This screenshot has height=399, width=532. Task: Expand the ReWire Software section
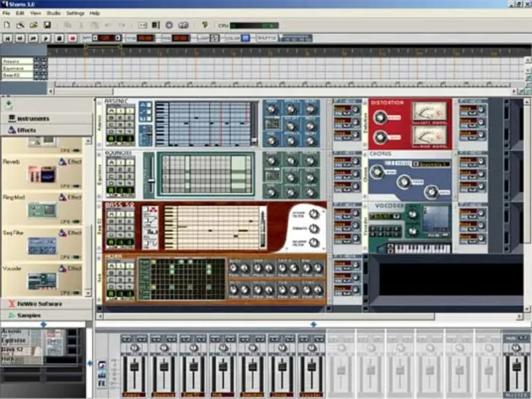tap(39, 304)
